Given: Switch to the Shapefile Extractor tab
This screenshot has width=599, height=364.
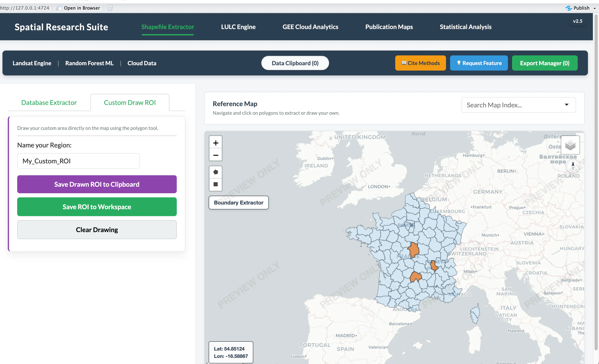Looking at the screenshot, I should [168, 27].
